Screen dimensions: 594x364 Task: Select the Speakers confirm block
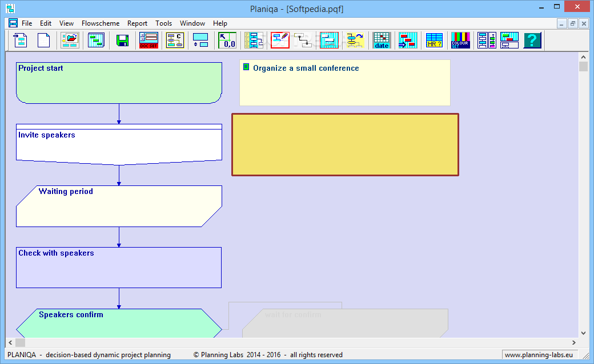[x=119, y=323]
